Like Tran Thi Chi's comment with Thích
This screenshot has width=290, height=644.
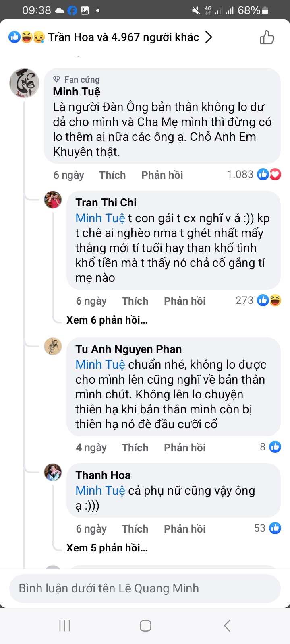(x=135, y=301)
